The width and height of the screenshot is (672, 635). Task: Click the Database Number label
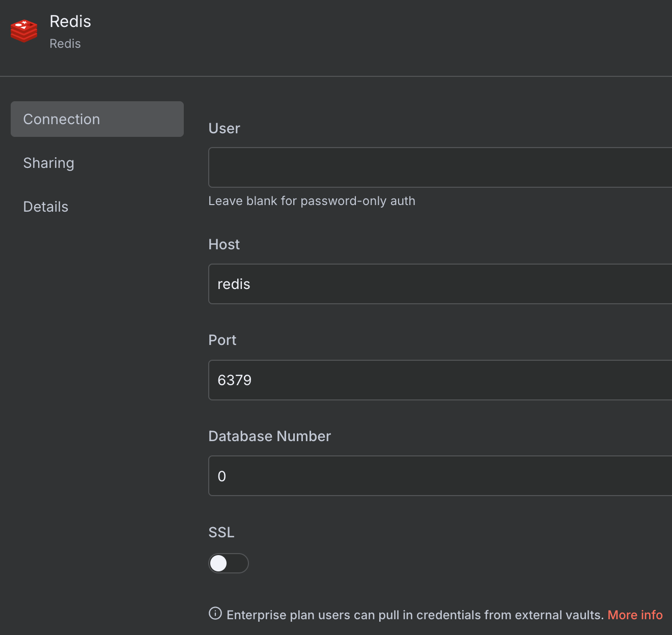[x=270, y=436]
